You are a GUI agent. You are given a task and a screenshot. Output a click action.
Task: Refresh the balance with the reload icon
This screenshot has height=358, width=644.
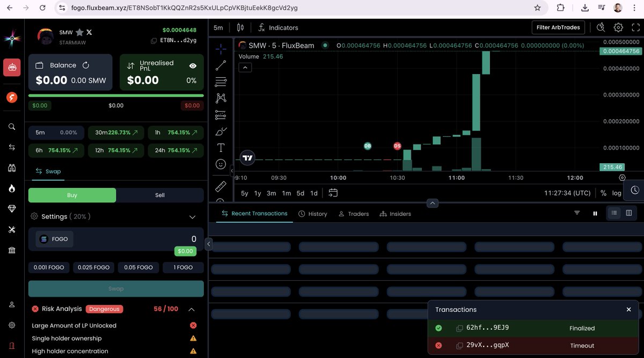pyautogui.click(x=85, y=65)
